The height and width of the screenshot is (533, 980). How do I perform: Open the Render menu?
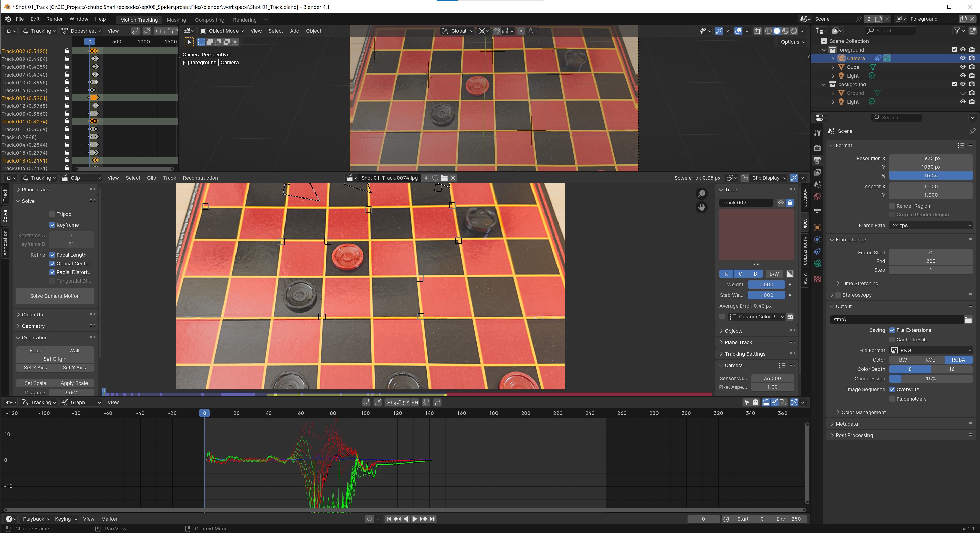point(54,19)
